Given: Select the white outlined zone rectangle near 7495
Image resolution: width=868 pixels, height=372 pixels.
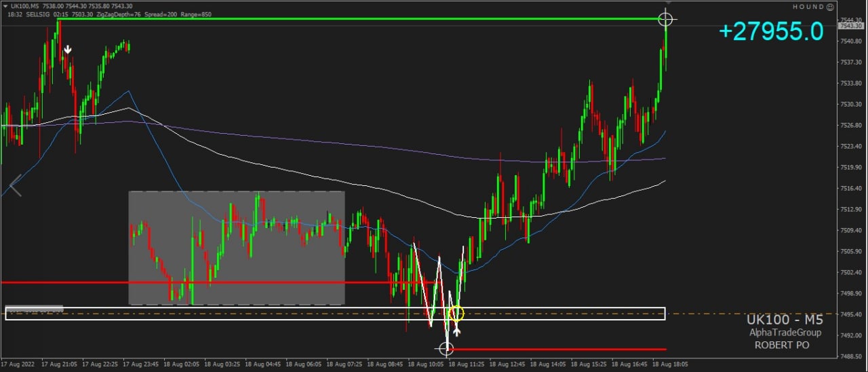Looking at the screenshot, I should pyautogui.click(x=336, y=313).
